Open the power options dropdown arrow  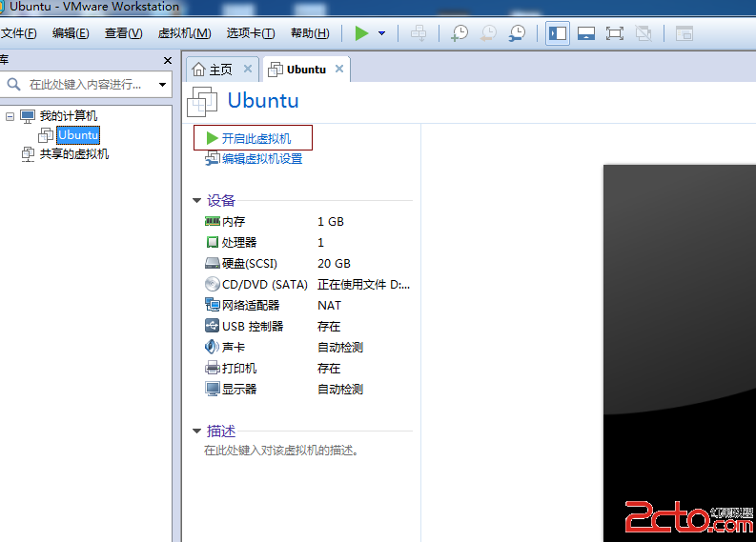pos(382,33)
